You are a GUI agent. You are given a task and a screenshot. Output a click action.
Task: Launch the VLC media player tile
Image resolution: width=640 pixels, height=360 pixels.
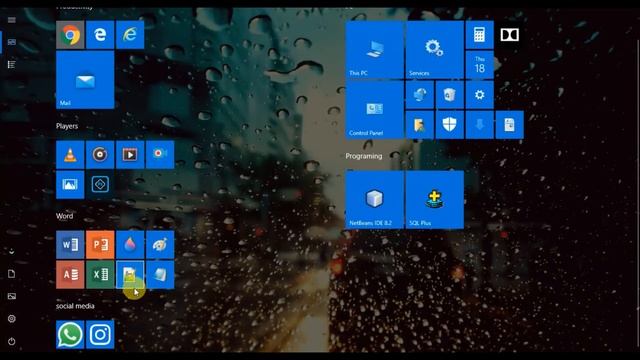70,155
